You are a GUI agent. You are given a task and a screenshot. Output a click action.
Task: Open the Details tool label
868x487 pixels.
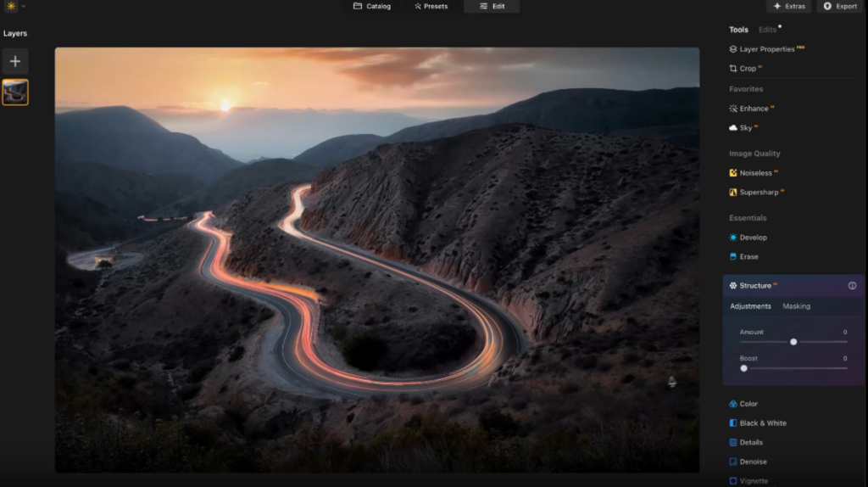(751, 443)
